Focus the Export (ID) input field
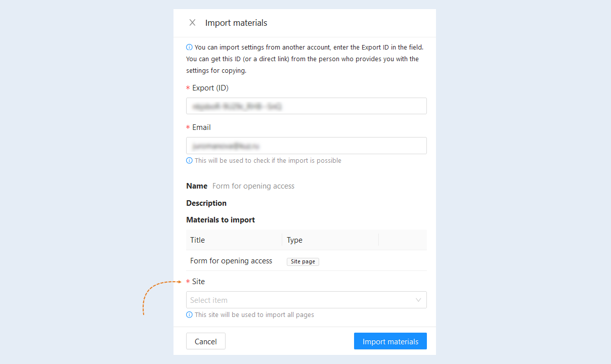This screenshot has width=611, height=364. point(307,106)
